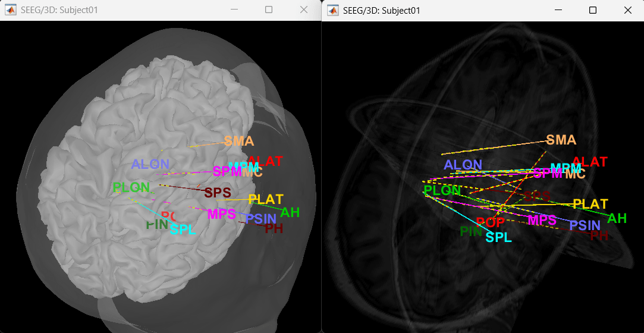Screen dimensions: 644x333
Task: Select the ALON electrode label in the left window
Action: (150, 165)
